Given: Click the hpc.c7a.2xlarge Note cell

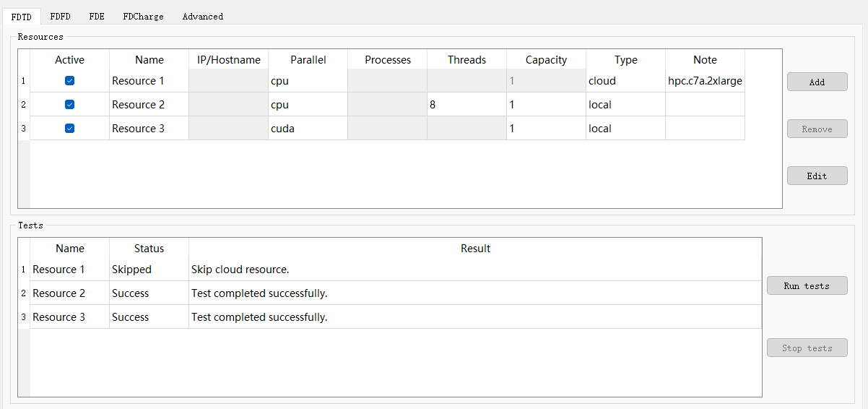Looking at the screenshot, I should [x=705, y=81].
